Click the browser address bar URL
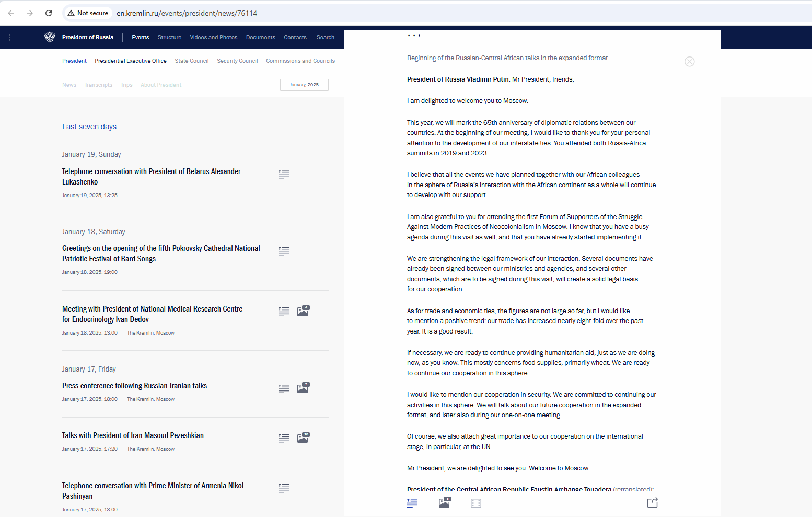Screen dimensions: 812x517 click(187, 13)
